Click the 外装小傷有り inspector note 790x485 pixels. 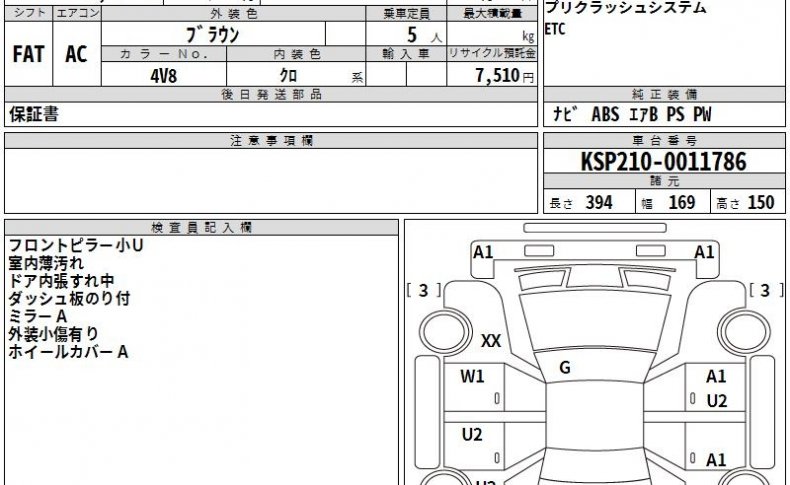(54, 334)
